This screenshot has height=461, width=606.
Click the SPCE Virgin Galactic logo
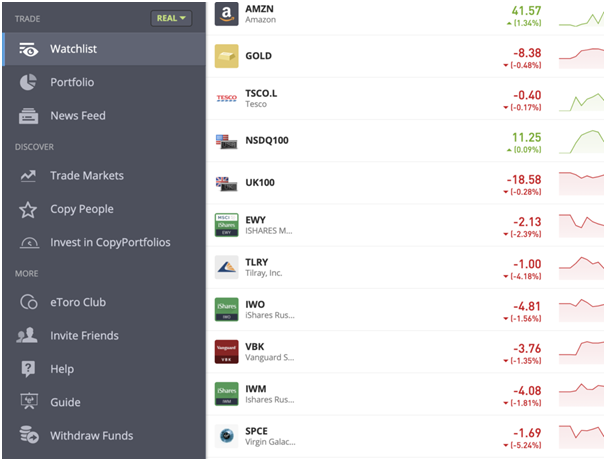coord(226,436)
